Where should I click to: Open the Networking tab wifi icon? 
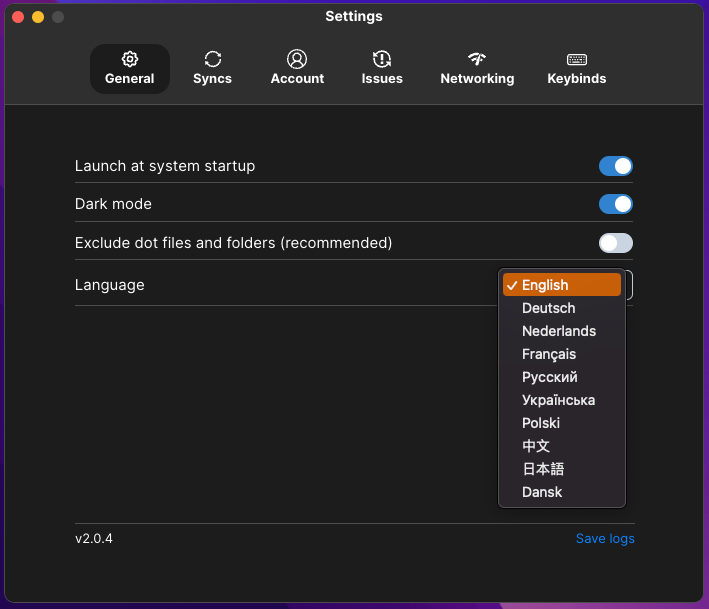(477, 59)
